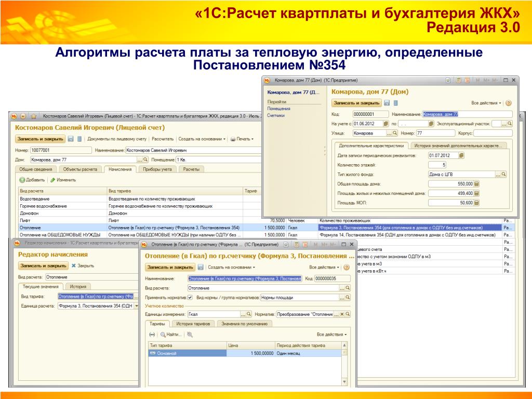Open the Создать на основании dropdown in the tariff window
Screen dimensions: 532x399
point(231,268)
